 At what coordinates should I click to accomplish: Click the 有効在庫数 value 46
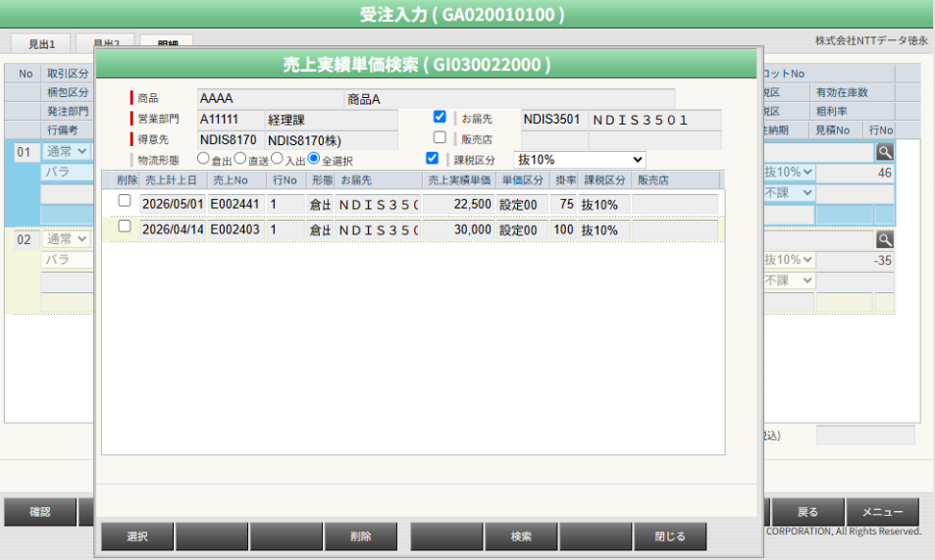click(856, 173)
